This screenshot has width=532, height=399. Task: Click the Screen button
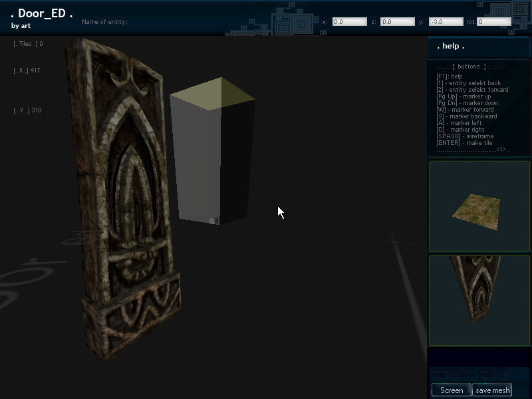451,390
